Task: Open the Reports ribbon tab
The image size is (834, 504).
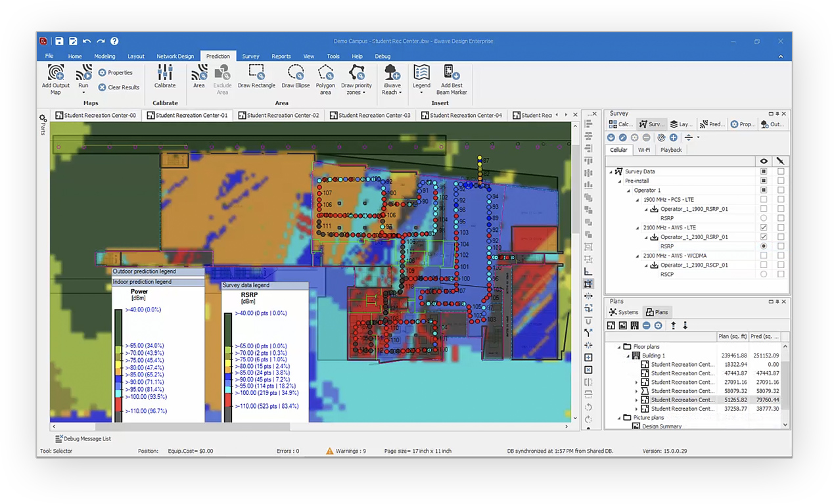Action: pyautogui.click(x=281, y=57)
